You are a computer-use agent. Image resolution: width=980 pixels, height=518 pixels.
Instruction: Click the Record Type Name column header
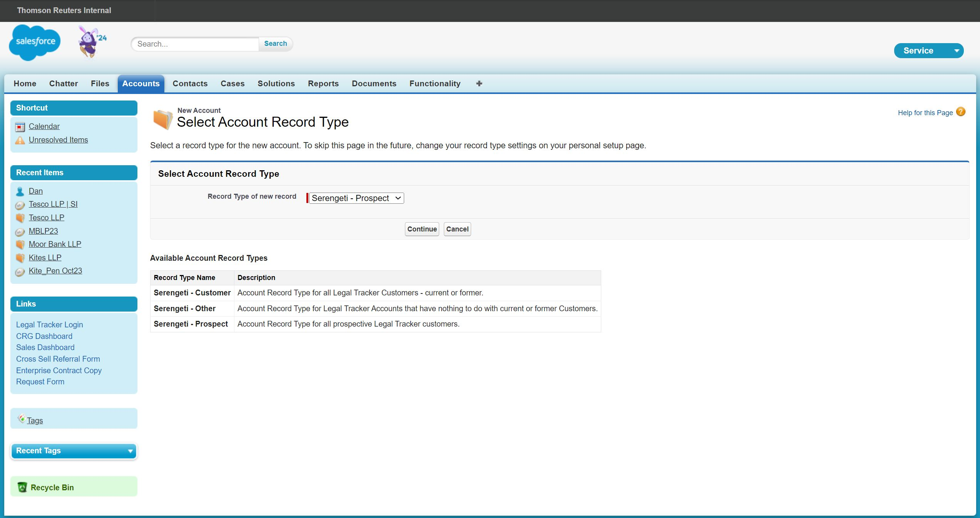pyautogui.click(x=192, y=278)
